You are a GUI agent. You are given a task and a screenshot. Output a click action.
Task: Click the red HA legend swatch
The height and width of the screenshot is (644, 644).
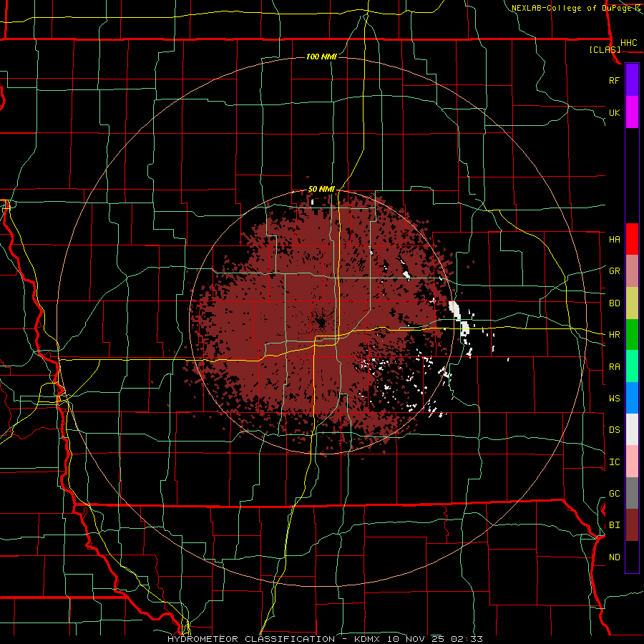click(632, 239)
